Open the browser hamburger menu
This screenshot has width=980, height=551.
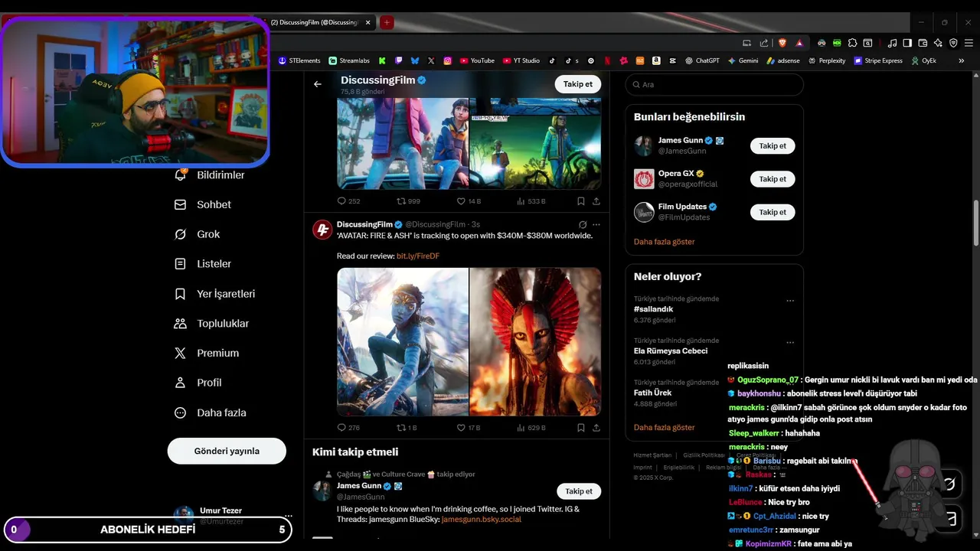click(x=969, y=43)
